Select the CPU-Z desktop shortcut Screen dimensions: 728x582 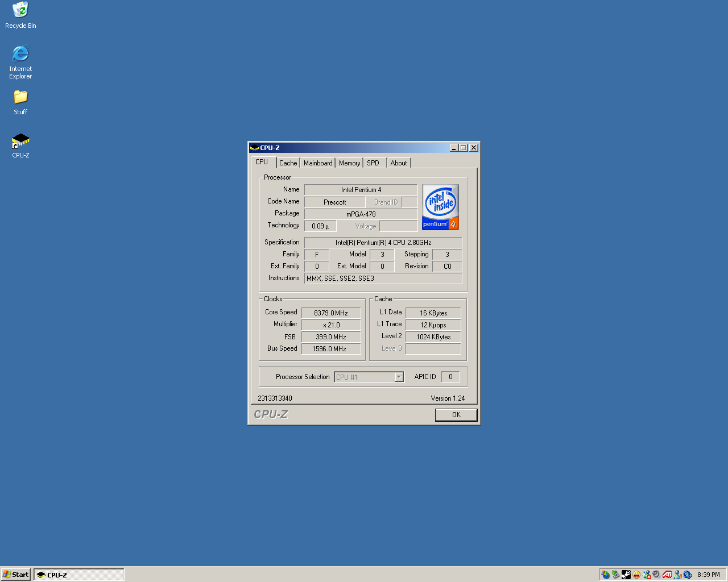click(x=20, y=145)
